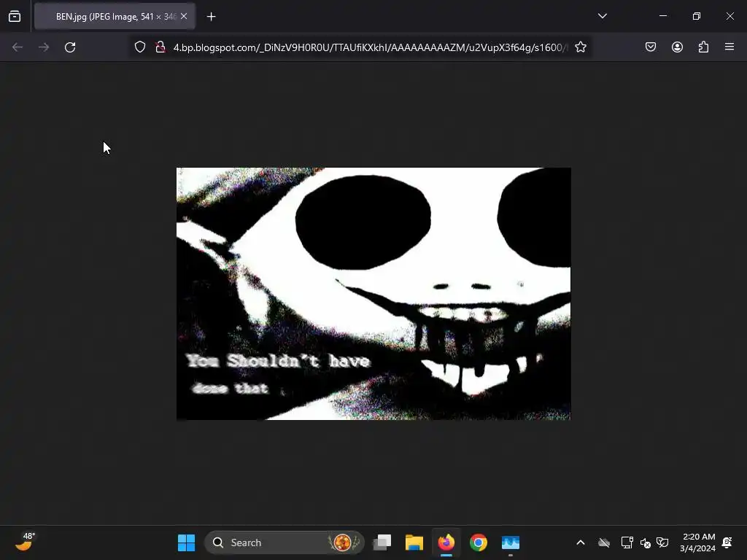This screenshot has width=747, height=560.
Task: Switch to Firefox taskbar icon
Action: click(446, 542)
